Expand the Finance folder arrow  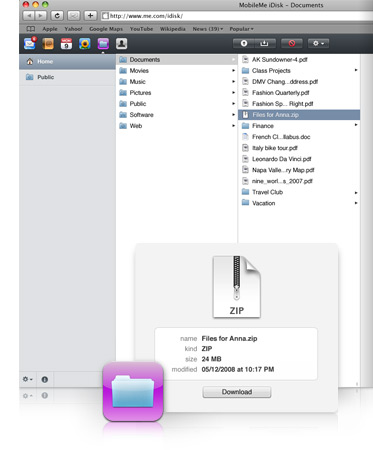click(356, 125)
